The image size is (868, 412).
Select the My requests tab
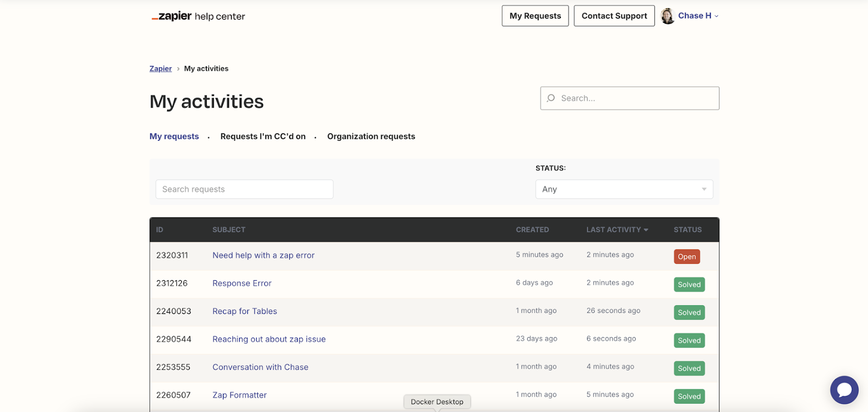tap(174, 137)
